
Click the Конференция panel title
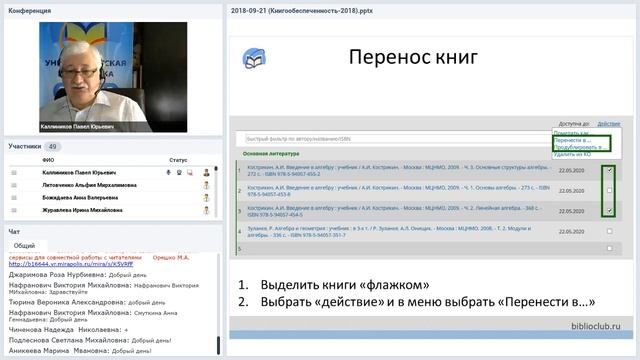[x=29, y=11]
